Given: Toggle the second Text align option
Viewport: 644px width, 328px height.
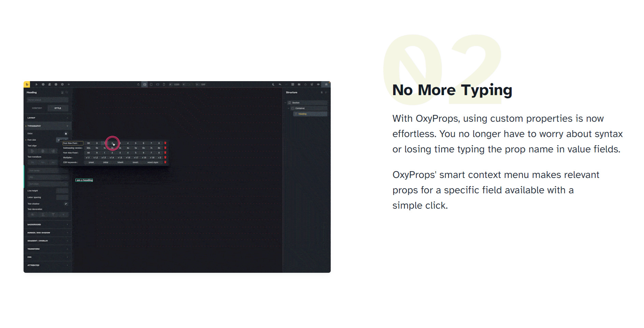Looking at the screenshot, I should 43,151.
